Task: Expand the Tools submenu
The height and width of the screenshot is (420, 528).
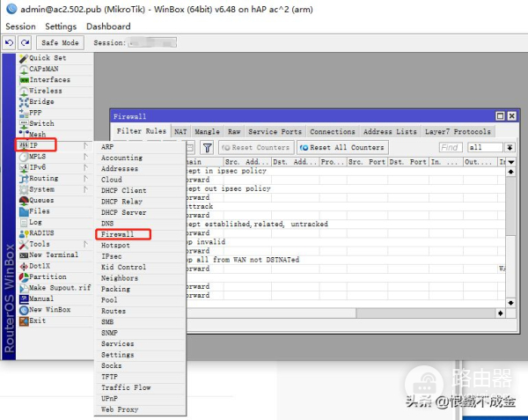Action: click(x=40, y=245)
